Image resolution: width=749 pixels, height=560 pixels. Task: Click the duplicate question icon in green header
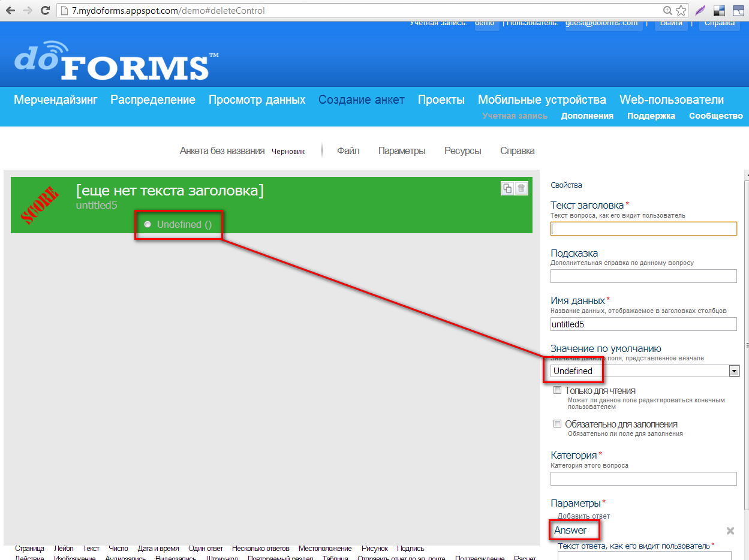pos(507,188)
